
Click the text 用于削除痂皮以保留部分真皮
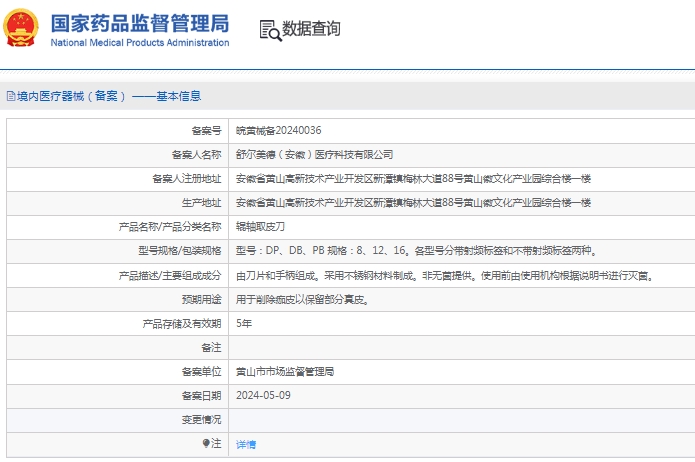point(302,300)
